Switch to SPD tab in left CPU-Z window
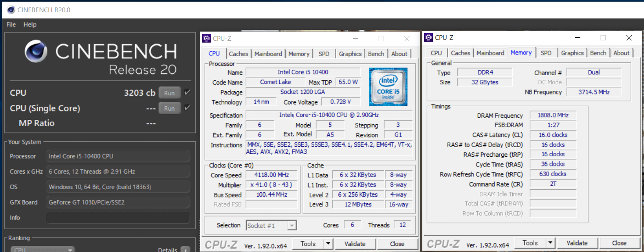Viewport: 644px width, 252px height. [324, 54]
